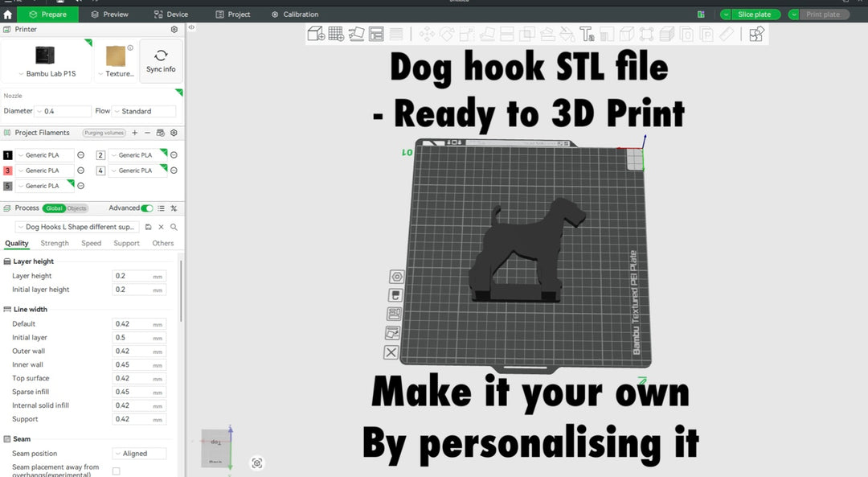Collapse the left sidebar arrow toggle
Screen dimensions: 868x477
coord(191,27)
